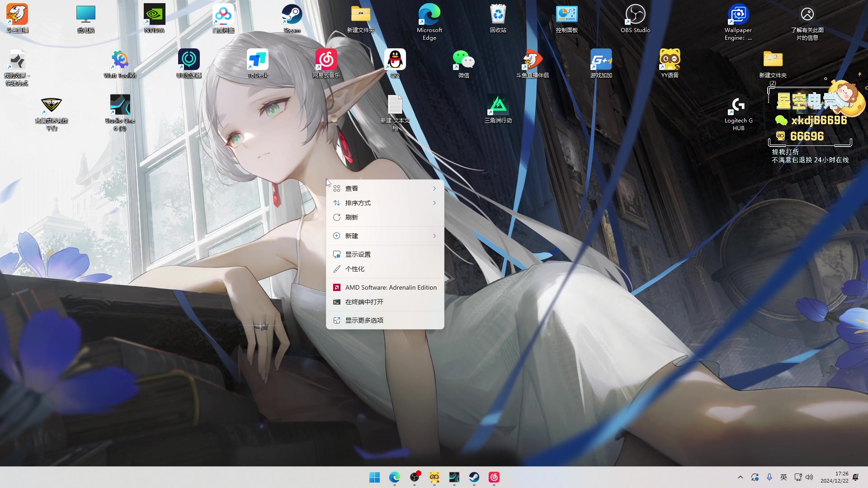
Task: Click the sync refresh tray icon
Action: (x=755, y=477)
